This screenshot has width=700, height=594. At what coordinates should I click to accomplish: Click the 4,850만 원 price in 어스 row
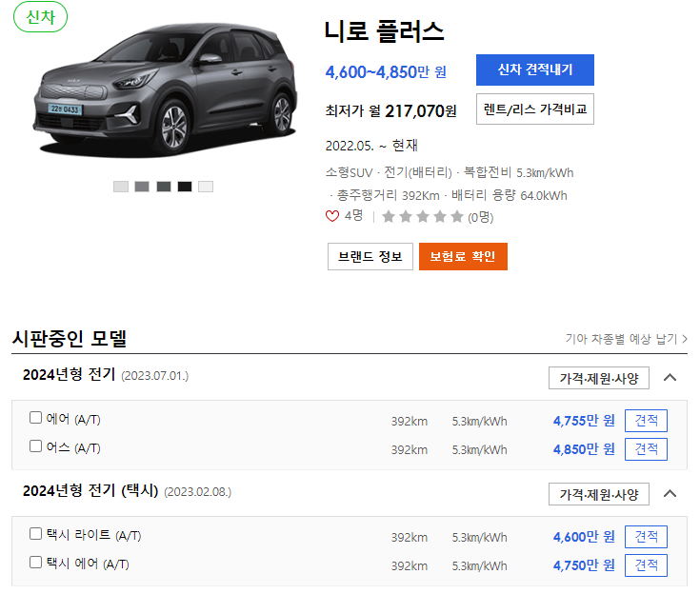click(x=584, y=449)
